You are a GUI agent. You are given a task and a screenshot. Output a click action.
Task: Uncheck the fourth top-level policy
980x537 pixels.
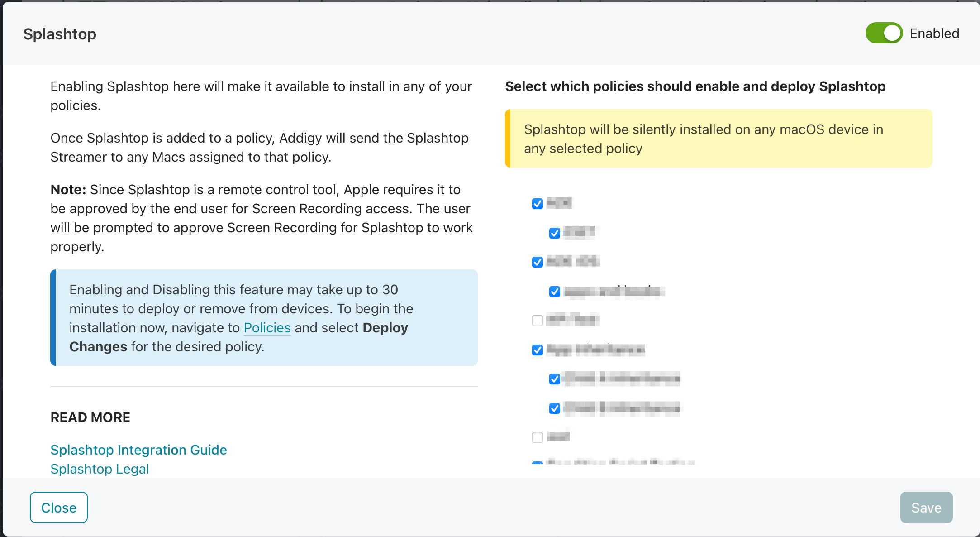pos(537,350)
